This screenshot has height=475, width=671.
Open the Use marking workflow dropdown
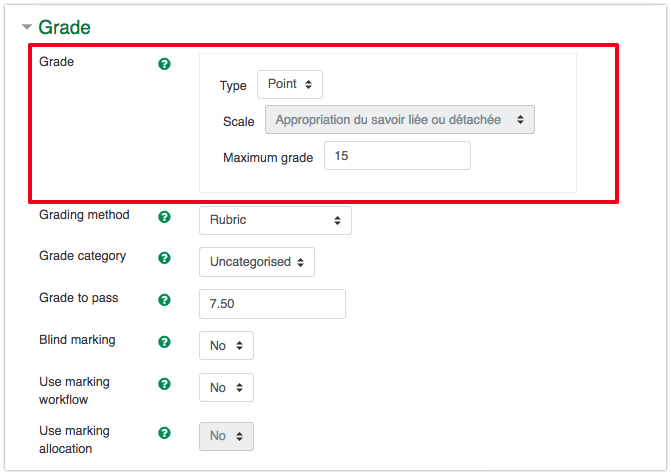click(x=226, y=388)
